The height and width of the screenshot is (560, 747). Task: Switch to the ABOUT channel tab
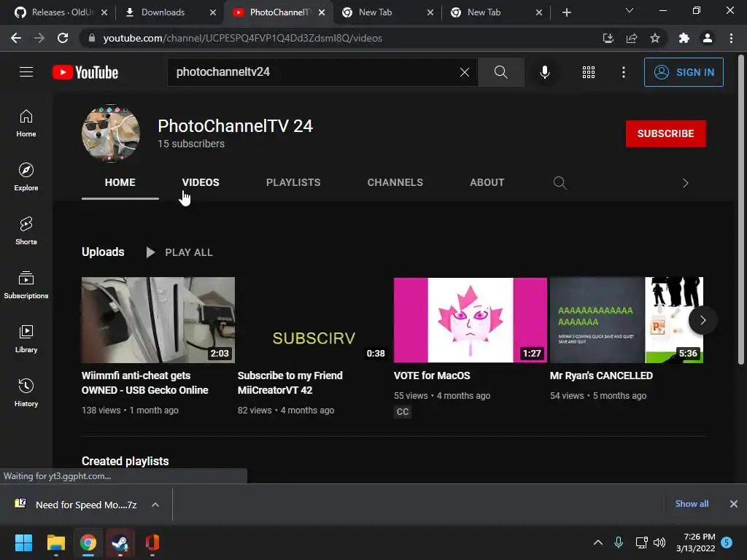coord(487,182)
